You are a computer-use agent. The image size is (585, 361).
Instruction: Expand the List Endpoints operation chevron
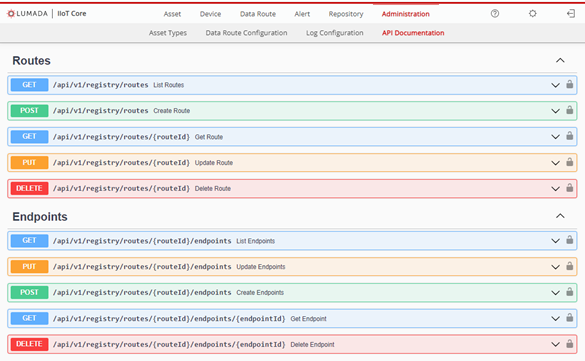point(555,241)
